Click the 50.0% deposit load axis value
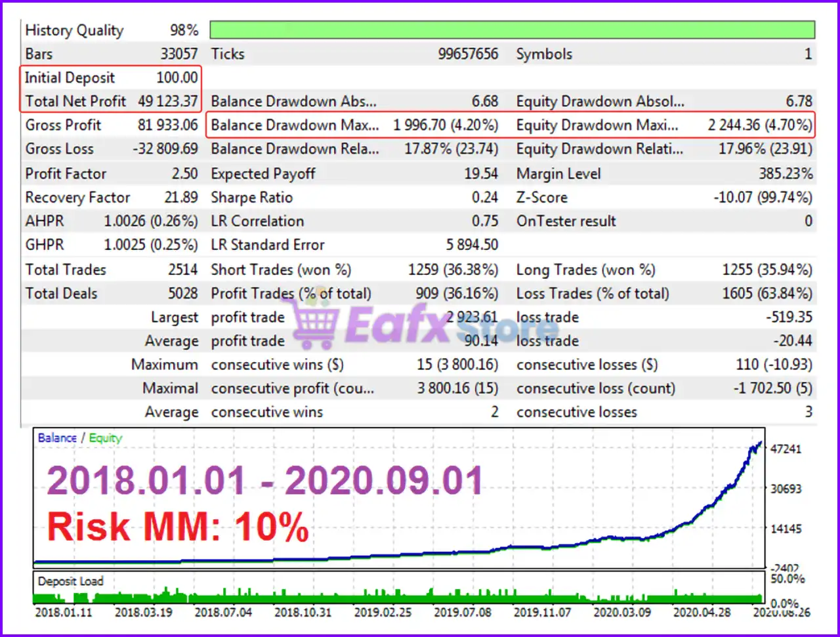840x637 pixels. [x=787, y=579]
